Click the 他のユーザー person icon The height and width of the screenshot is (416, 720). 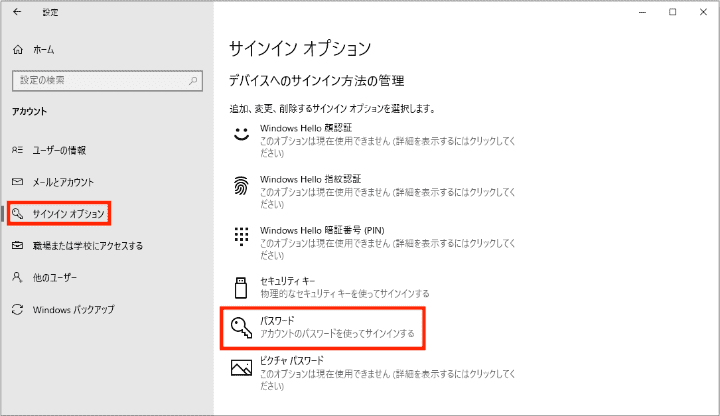pos(17,277)
